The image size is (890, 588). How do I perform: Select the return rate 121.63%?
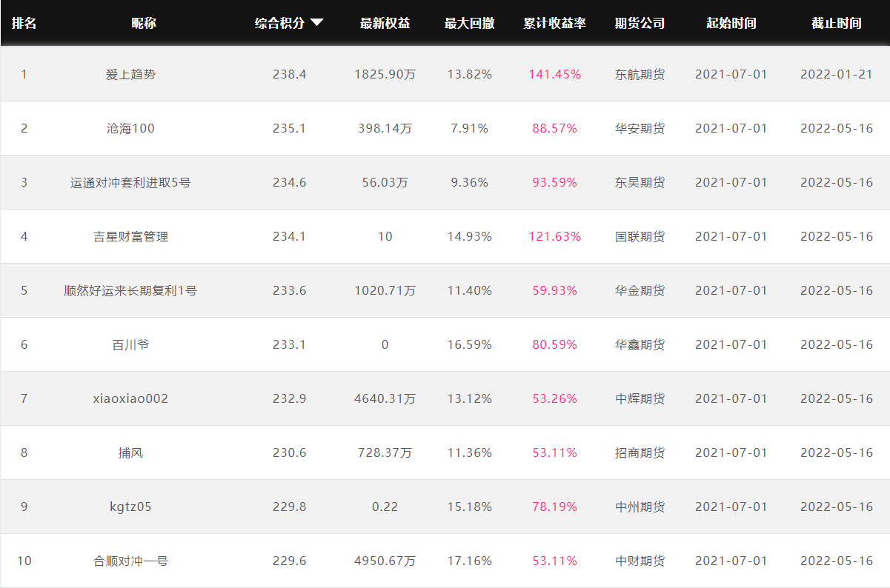tap(555, 236)
